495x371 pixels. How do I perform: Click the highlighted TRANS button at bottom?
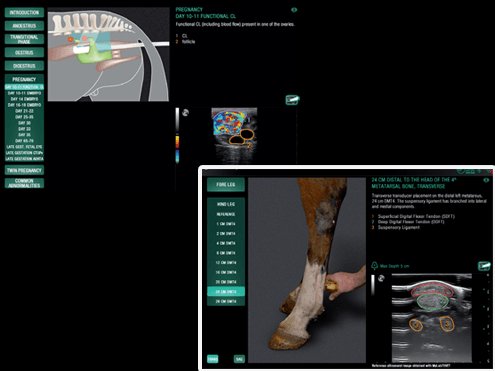[x=213, y=359]
